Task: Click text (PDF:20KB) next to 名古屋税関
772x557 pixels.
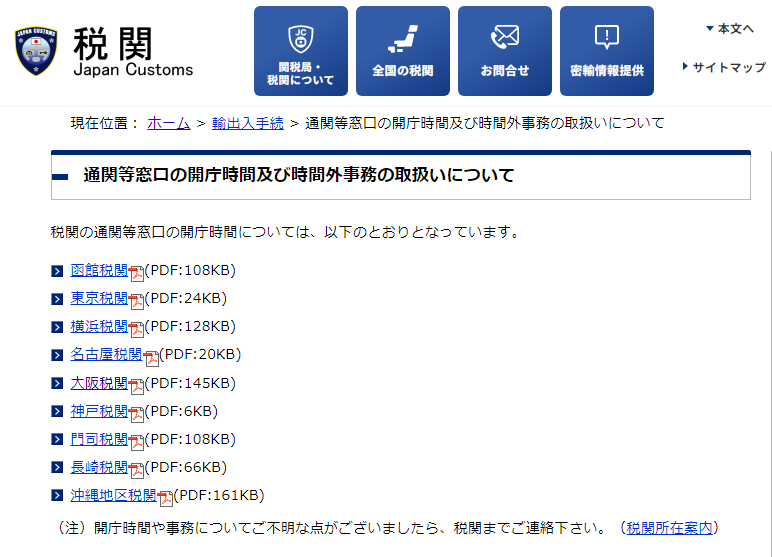Action: pyautogui.click(x=200, y=354)
